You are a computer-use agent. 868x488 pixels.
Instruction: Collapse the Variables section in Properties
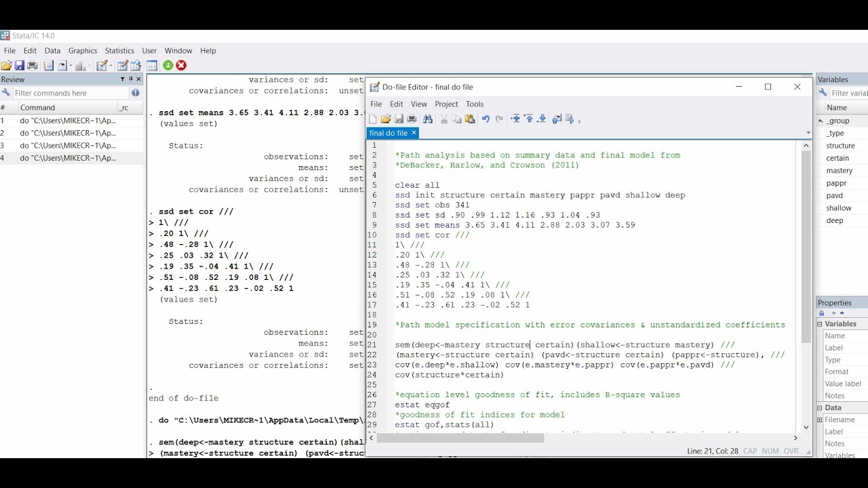pyautogui.click(x=820, y=324)
